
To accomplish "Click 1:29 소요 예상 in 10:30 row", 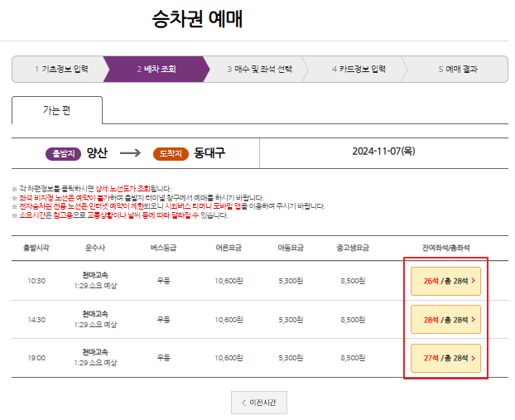I will (95, 286).
